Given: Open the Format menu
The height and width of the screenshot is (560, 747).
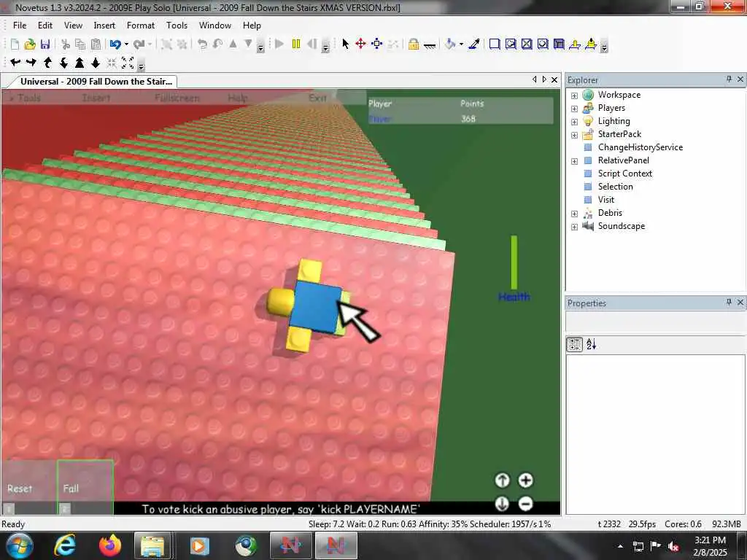Looking at the screenshot, I should tap(141, 26).
